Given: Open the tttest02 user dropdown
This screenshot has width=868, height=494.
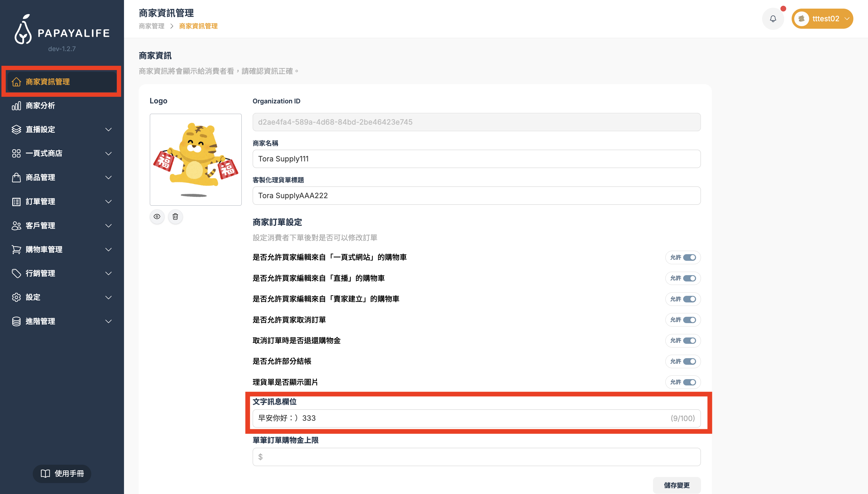Looking at the screenshot, I should pos(822,19).
